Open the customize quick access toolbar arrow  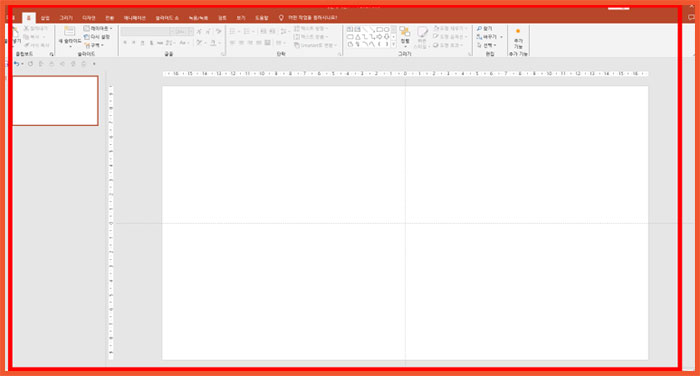(94, 64)
